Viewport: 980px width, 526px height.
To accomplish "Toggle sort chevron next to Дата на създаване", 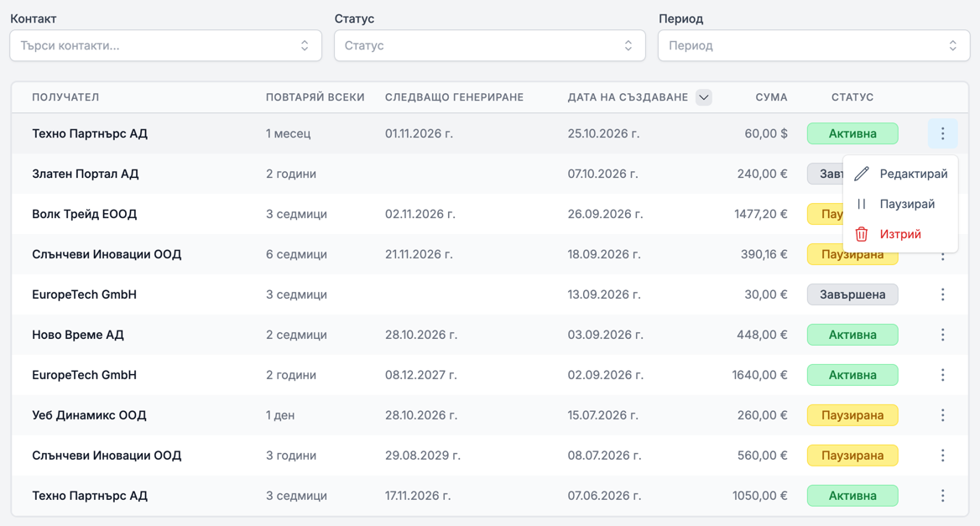I will coord(704,97).
